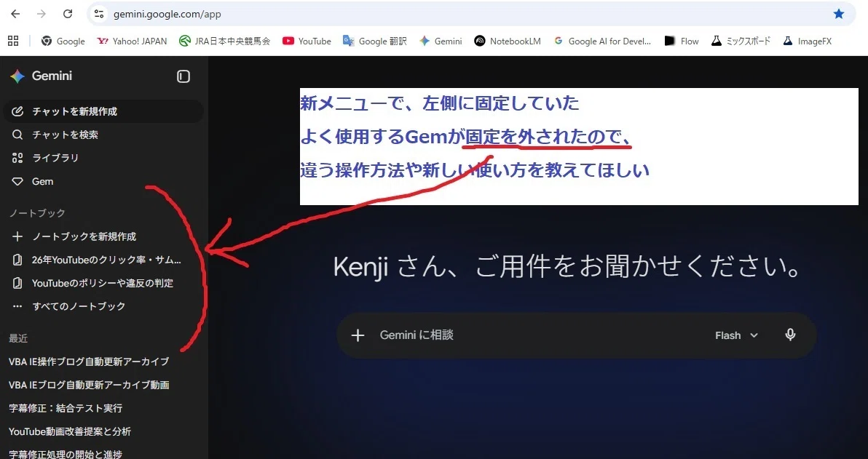Screen dimensions: 868x459
Task: Create a notebook with ノートブックを新規作成
Action: point(103,236)
